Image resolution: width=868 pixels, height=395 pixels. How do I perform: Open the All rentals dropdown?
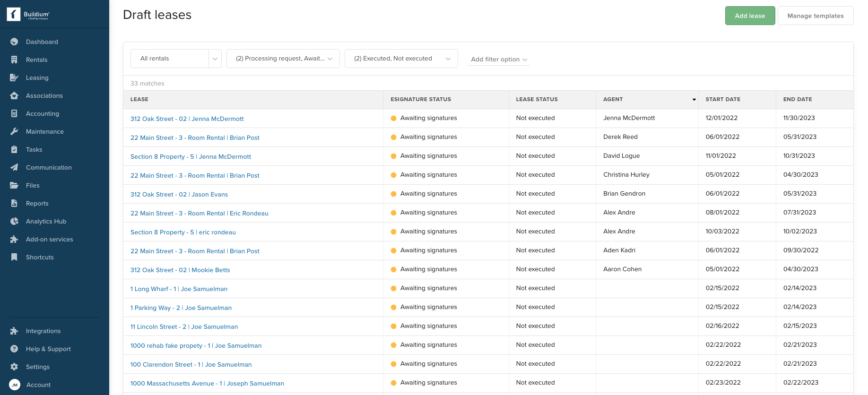[x=176, y=59]
